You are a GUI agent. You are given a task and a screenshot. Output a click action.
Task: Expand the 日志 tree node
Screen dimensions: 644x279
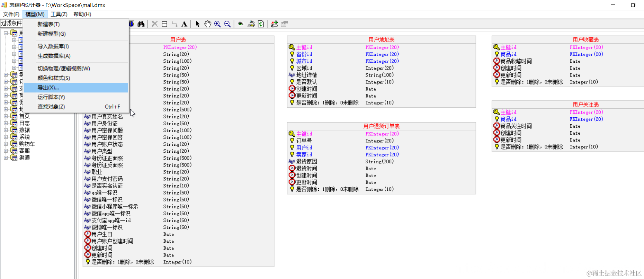(x=6, y=123)
